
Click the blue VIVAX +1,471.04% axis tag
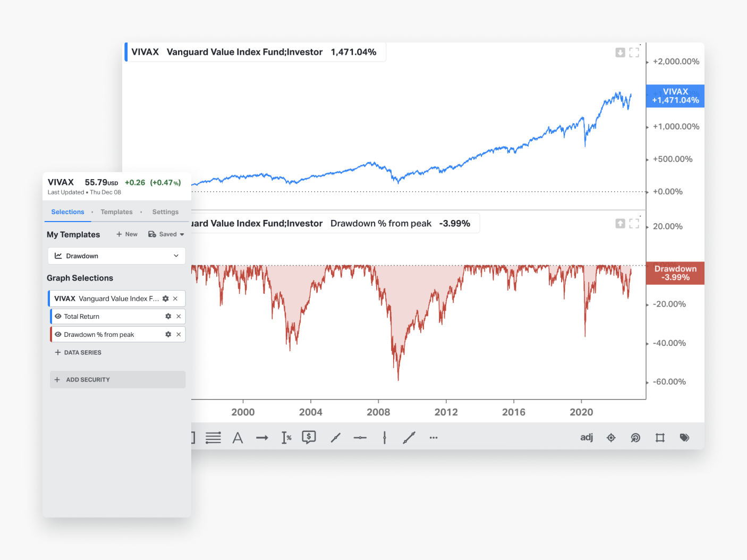[x=675, y=96]
